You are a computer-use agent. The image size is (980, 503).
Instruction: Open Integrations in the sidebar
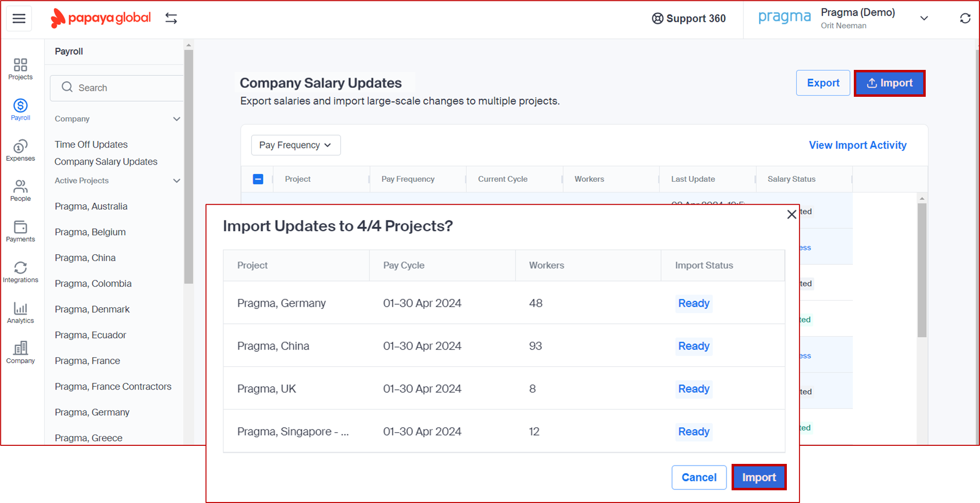[21, 272]
